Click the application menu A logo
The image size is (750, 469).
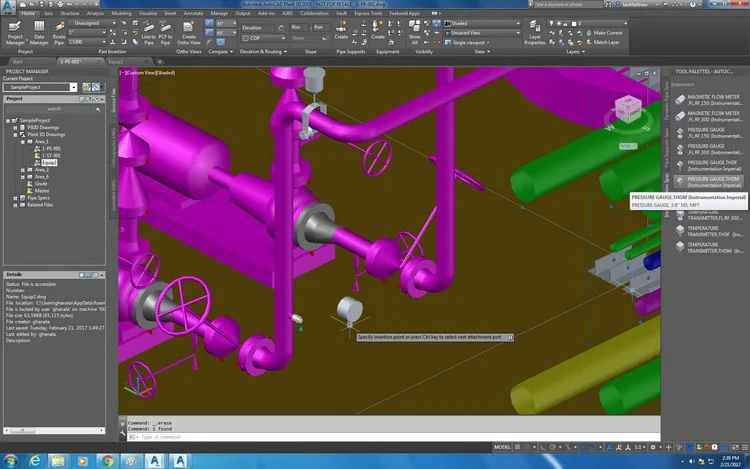9,6
